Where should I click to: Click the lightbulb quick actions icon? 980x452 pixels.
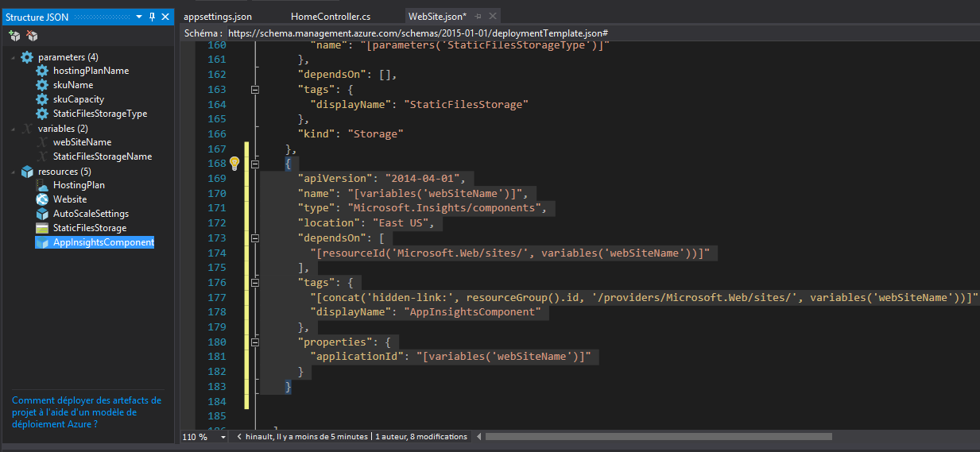pyautogui.click(x=234, y=164)
